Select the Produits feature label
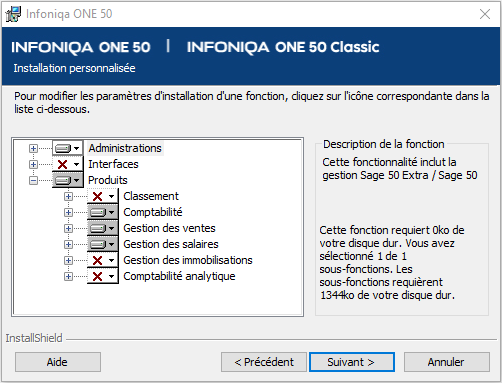Image resolution: width=502 pixels, height=383 pixels. point(108,180)
